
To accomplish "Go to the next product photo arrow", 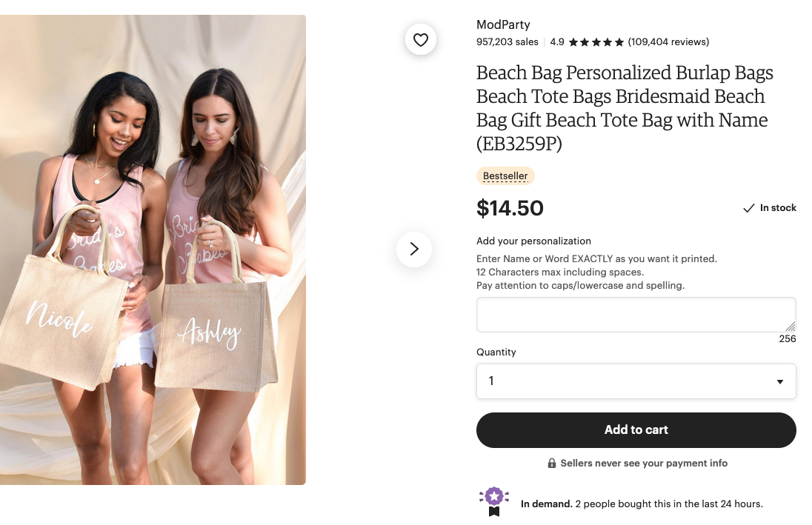I will (x=414, y=249).
